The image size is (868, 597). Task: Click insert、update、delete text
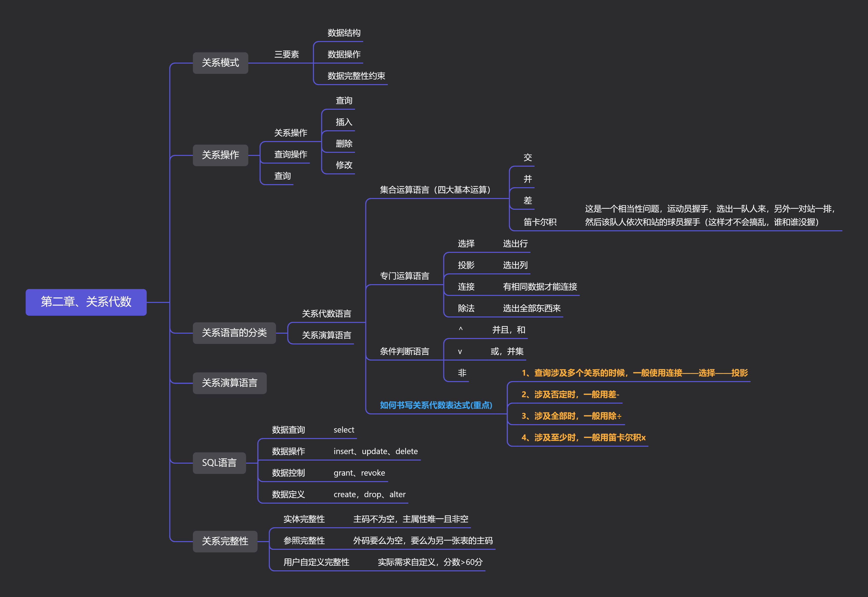tap(376, 452)
